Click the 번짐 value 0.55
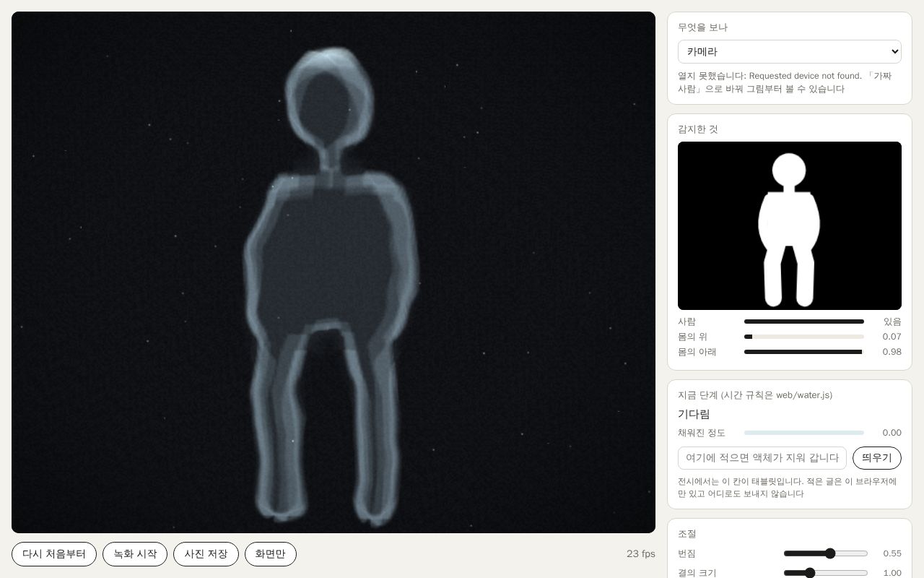The height and width of the screenshot is (578, 924). (x=892, y=553)
